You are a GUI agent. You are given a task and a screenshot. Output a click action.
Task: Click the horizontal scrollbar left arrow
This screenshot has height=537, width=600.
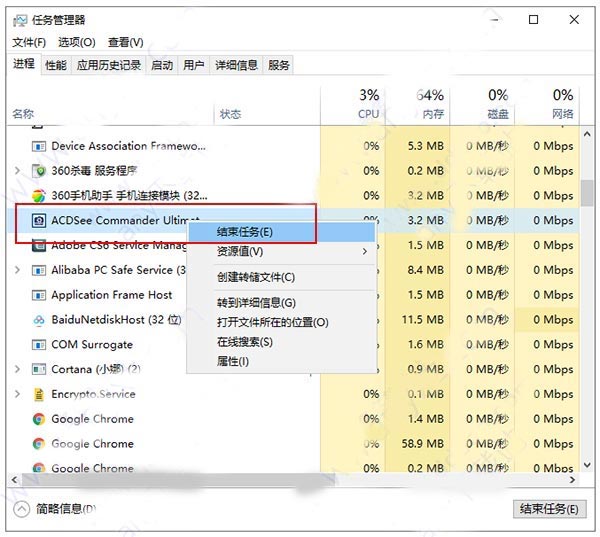pos(14,480)
